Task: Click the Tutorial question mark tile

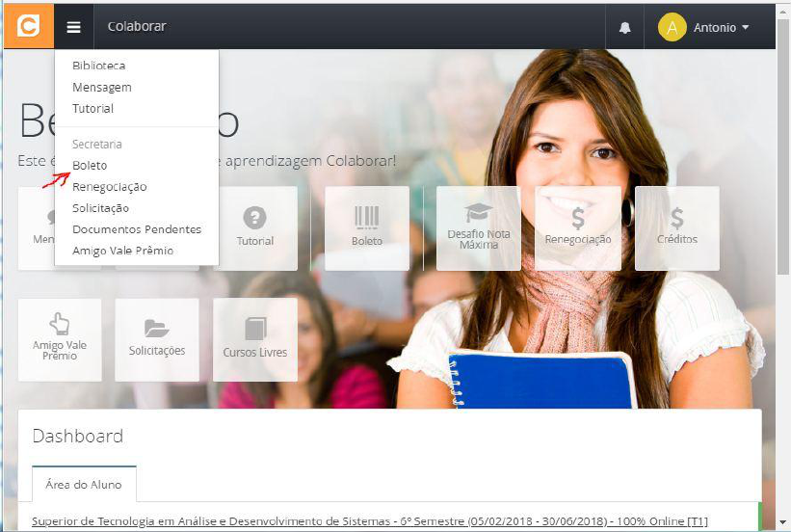Action: pyautogui.click(x=255, y=227)
